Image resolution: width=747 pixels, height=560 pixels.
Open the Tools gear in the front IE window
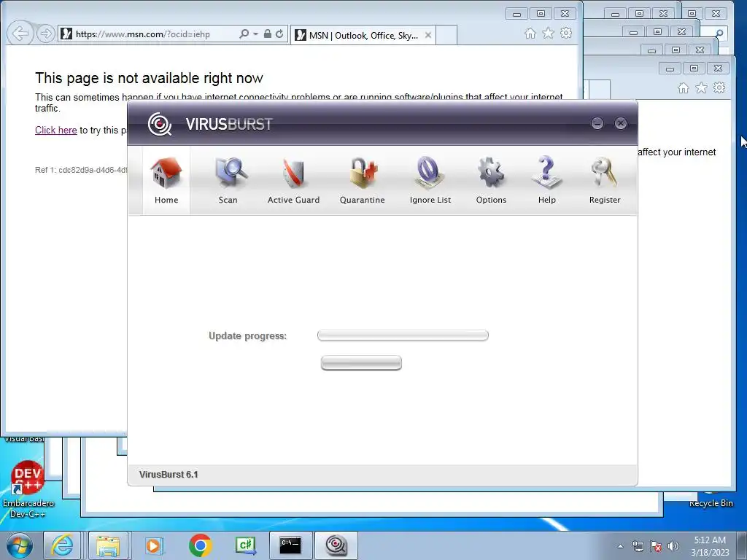click(566, 34)
